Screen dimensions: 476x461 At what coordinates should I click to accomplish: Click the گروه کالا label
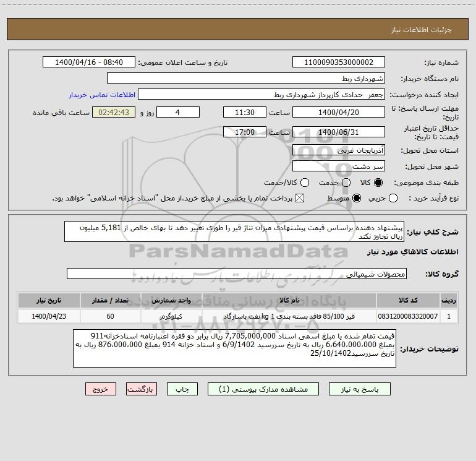coord(442,274)
